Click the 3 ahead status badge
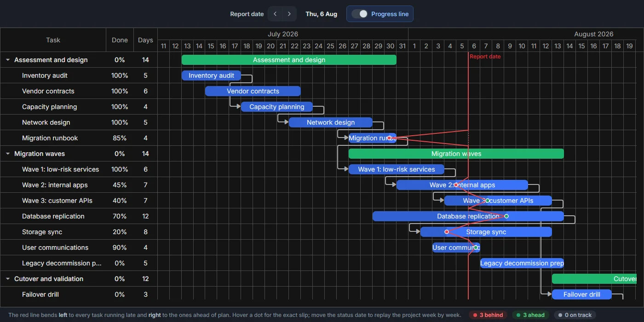 click(x=530, y=315)
